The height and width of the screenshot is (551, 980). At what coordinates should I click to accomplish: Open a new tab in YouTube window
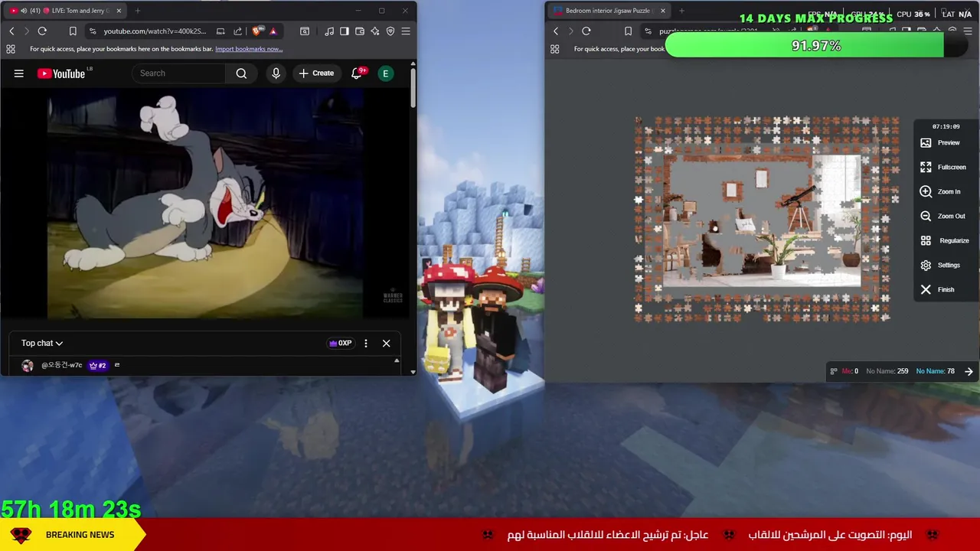[138, 11]
